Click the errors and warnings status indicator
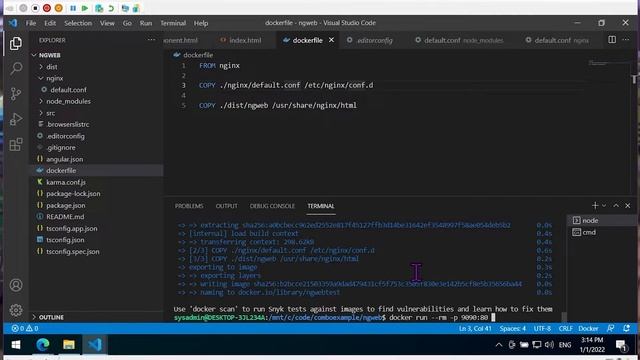The image size is (640, 360). 24,328
